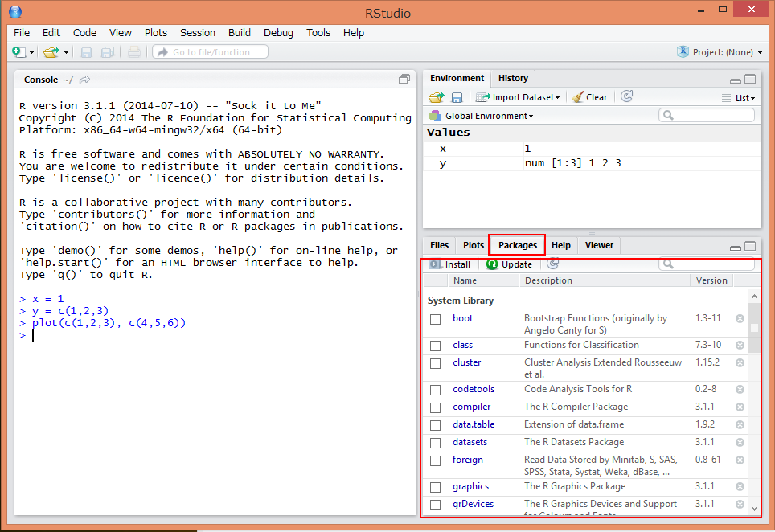Click the packages list scroll-down arrow
The width and height of the screenshot is (775, 532).
754,508
